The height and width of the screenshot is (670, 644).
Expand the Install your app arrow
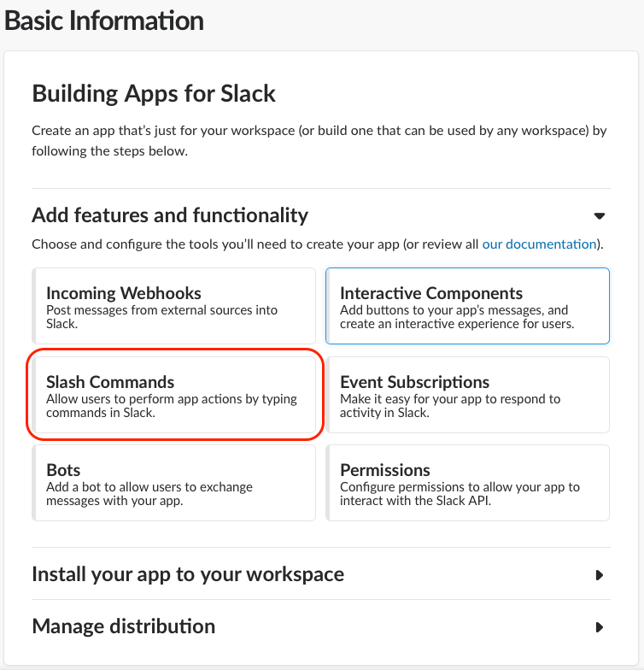click(x=600, y=575)
